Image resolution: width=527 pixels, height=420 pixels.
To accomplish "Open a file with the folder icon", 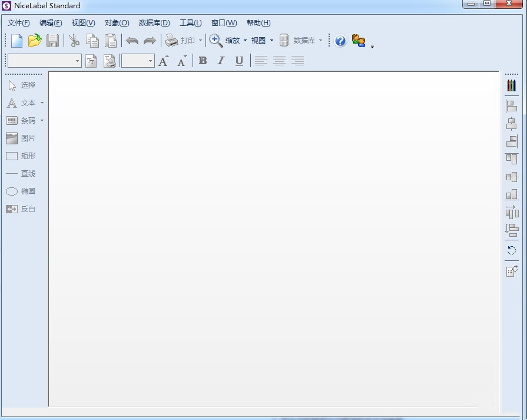I will click(35, 41).
